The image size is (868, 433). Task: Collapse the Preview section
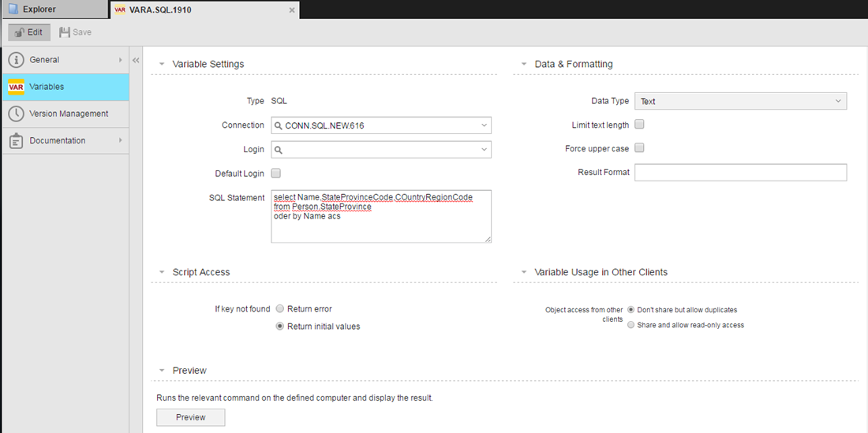(x=162, y=371)
